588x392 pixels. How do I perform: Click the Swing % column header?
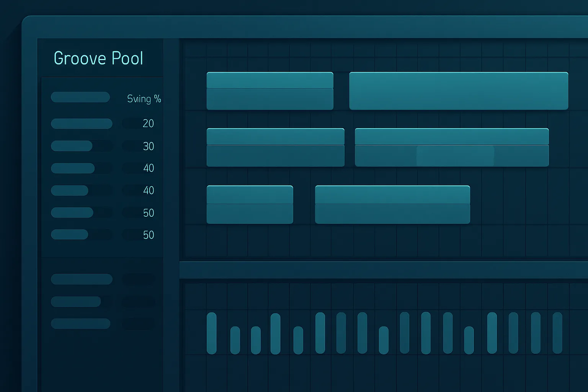144,98
